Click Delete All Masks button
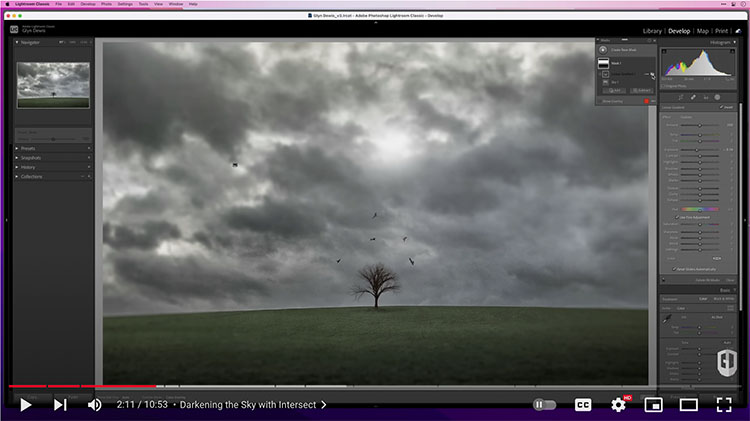This screenshot has height=421, width=750. pyautogui.click(x=707, y=280)
